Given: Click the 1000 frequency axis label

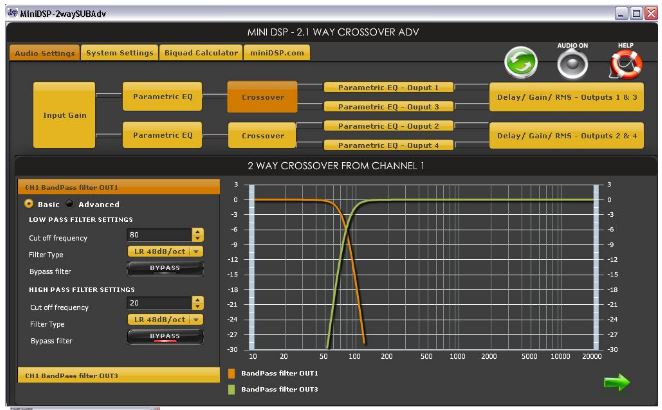Looking at the screenshot, I should tap(457, 356).
